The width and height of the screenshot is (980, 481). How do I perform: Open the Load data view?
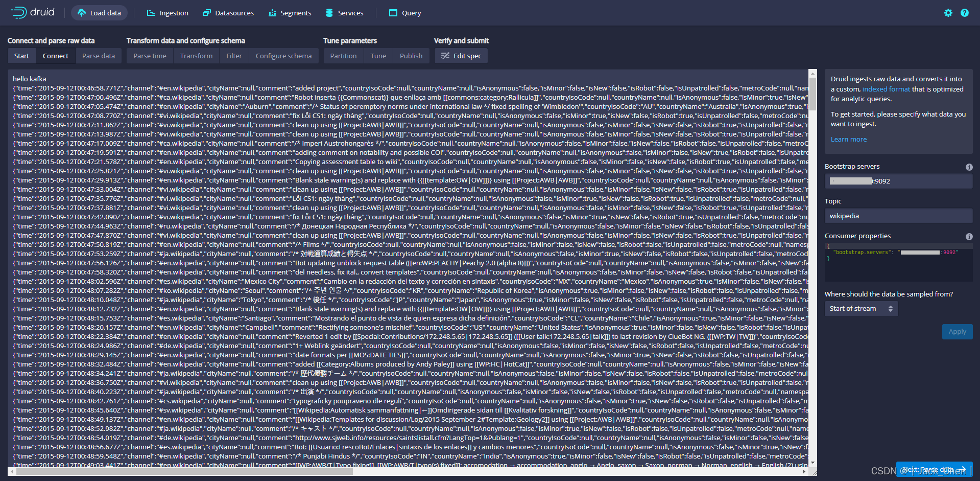pyautogui.click(x=100, y=13)
